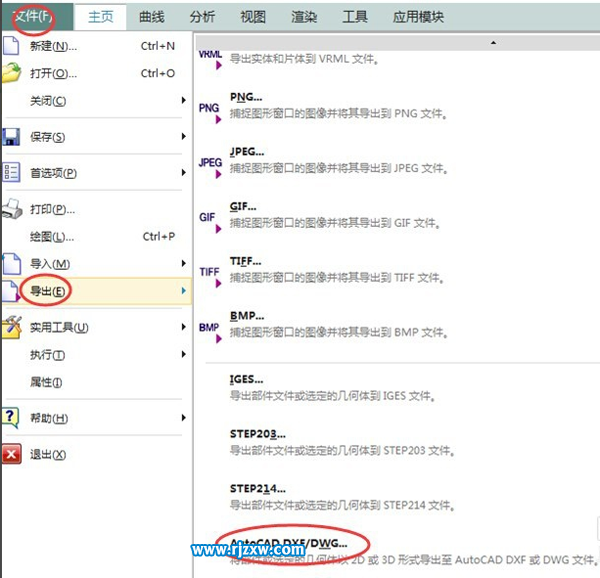Click the Save floppy disk icon
The width and height of the screenshot is (600, 578).
tap(11, 137)
